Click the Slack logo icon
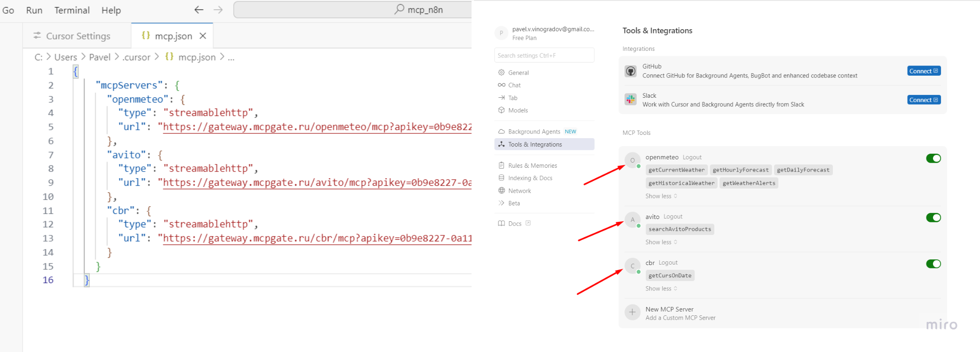 (x=631, y=99)
